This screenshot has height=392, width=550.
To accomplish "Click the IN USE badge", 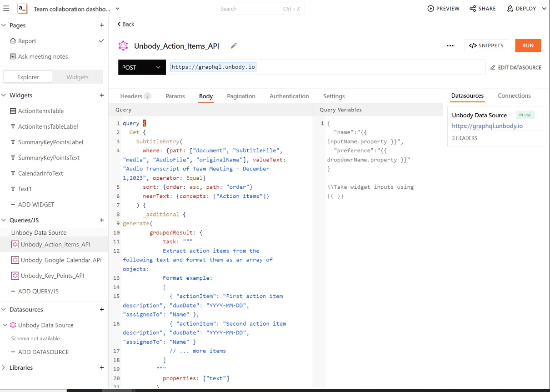I will [525, 115].
